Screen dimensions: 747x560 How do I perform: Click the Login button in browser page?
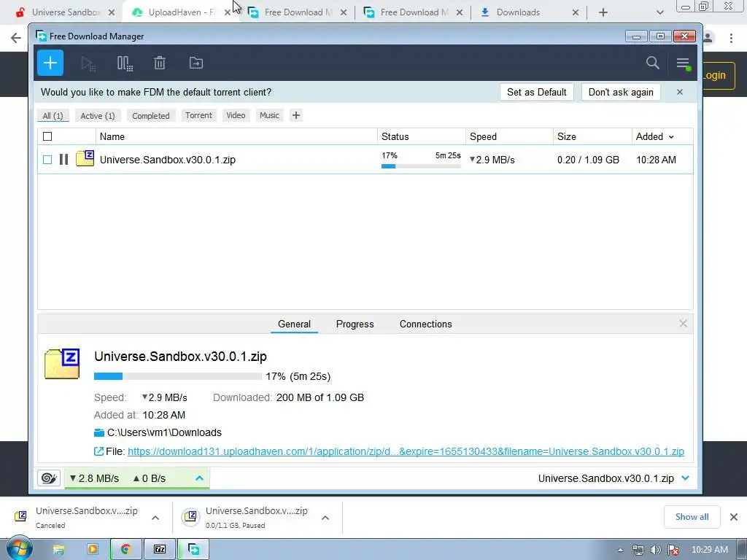pyautogui.click(x=717, y=75)
